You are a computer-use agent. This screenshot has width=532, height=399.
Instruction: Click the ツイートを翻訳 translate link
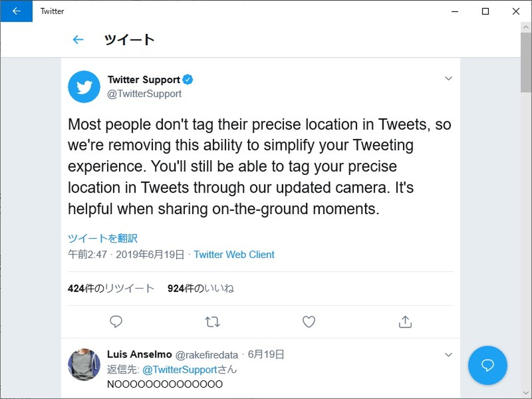click(x=102, y=238)
